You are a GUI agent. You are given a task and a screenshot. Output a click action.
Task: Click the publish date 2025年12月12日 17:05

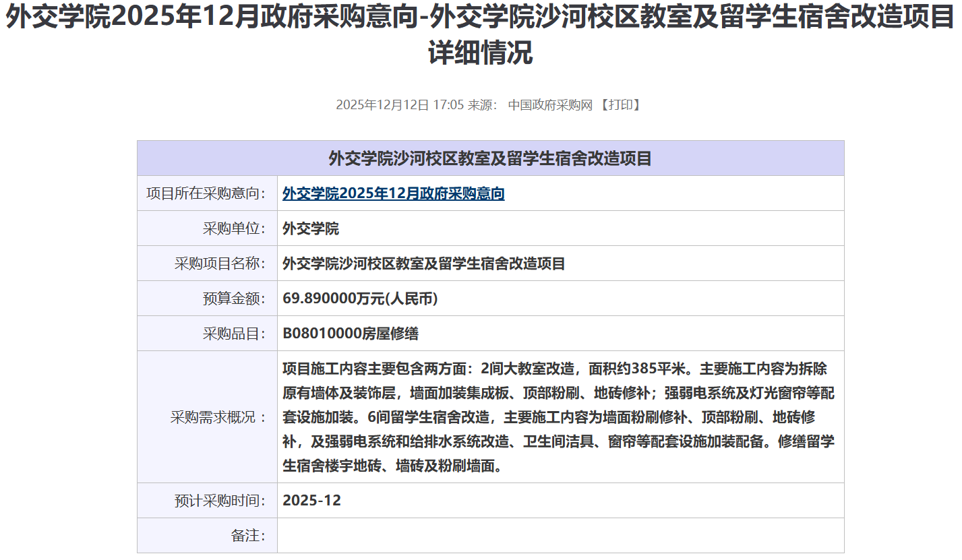[399, 105]
